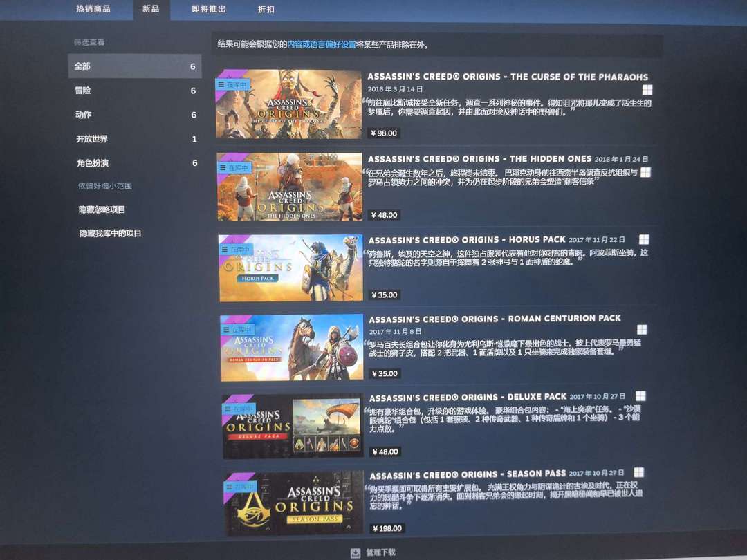Click Windows icon on Roman Centurion row
The height and width of the screenshot is (560, 747).
pyautogui.click(x=642, y=330)
